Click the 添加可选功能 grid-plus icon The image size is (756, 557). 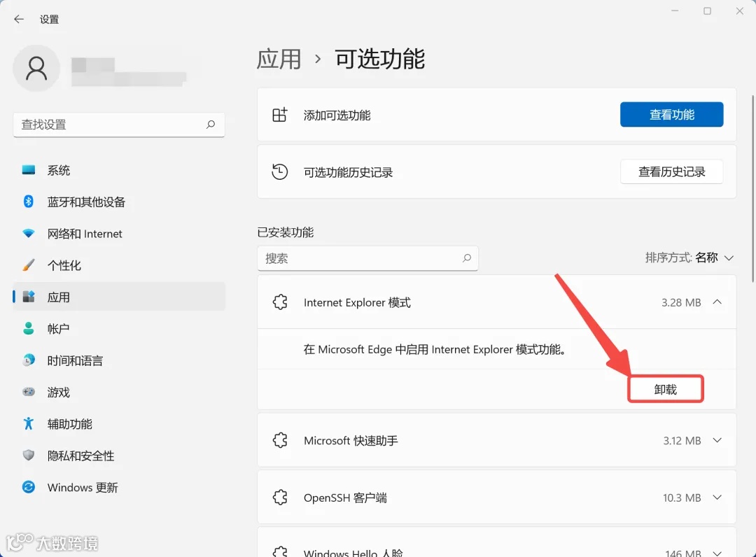pyautogui.click(x=279, y=115)
